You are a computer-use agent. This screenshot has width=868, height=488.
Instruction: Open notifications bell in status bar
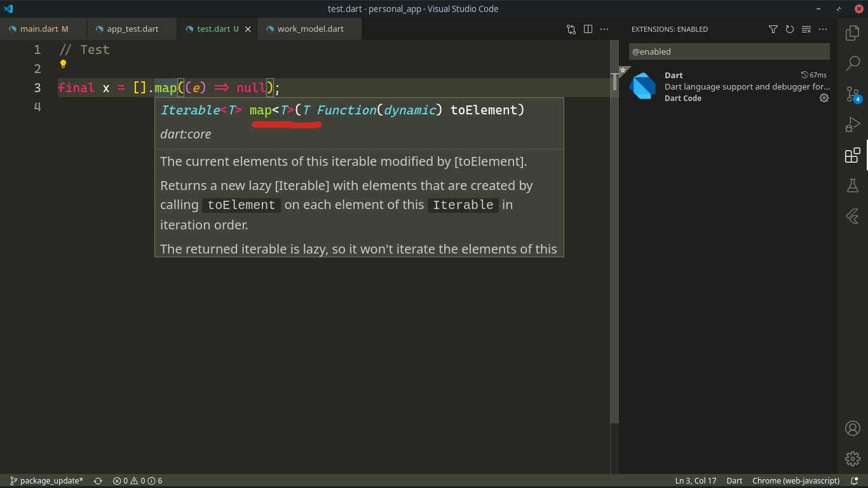(855, 481)
